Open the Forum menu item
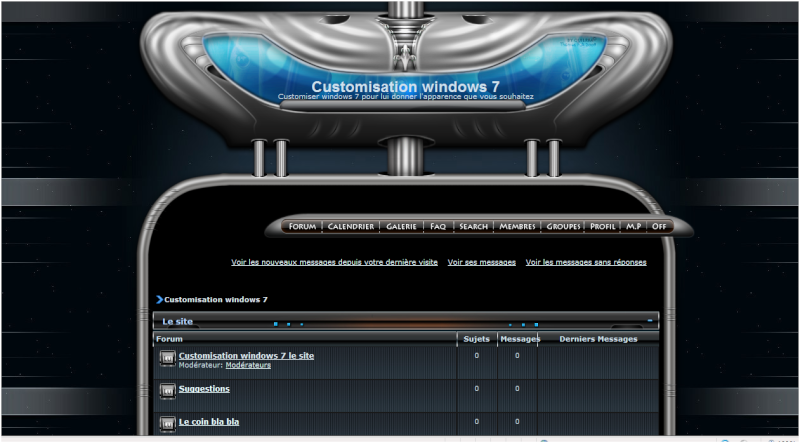Viewport: 800px width, 443px height. pyautogui.click(x=302, y=226)
